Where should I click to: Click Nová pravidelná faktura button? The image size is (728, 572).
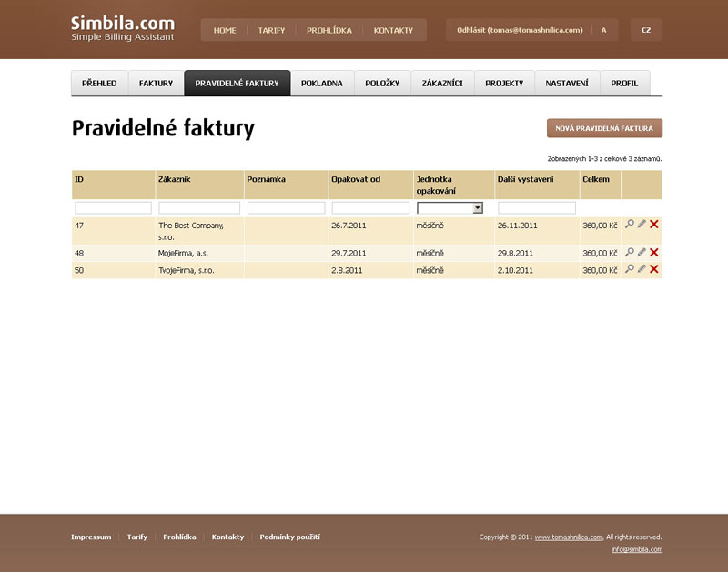604,128
